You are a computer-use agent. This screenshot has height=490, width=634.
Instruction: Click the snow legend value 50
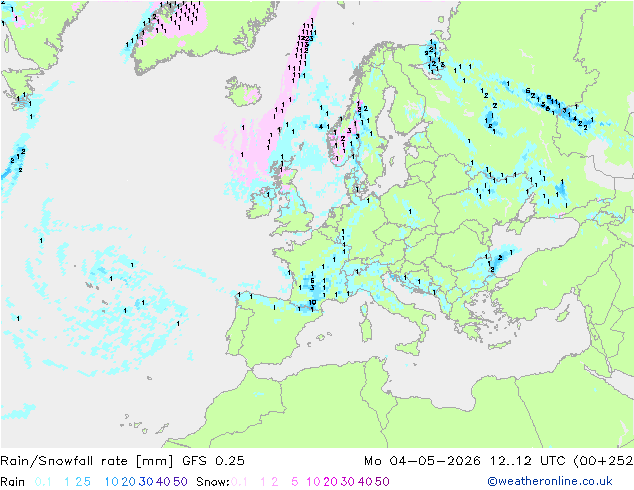[382, 482]
